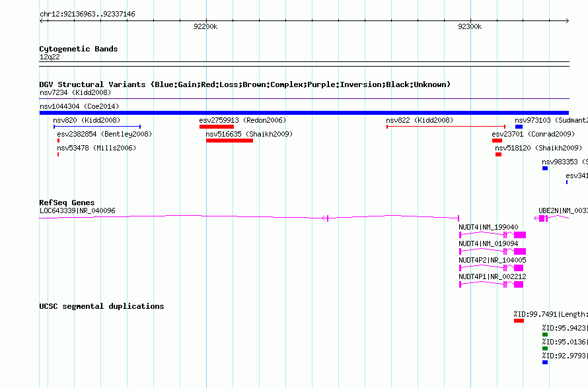Click the NUDT4 NM_019094 terminal exon block
Screen dimensions: 588x388
pos(520,251)
